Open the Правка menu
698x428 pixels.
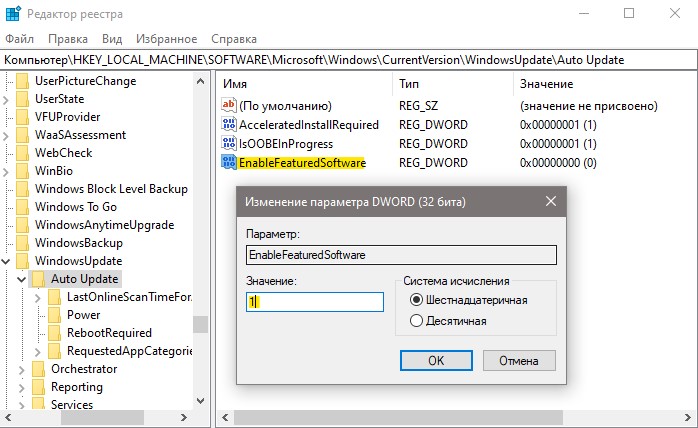[68, 39]
